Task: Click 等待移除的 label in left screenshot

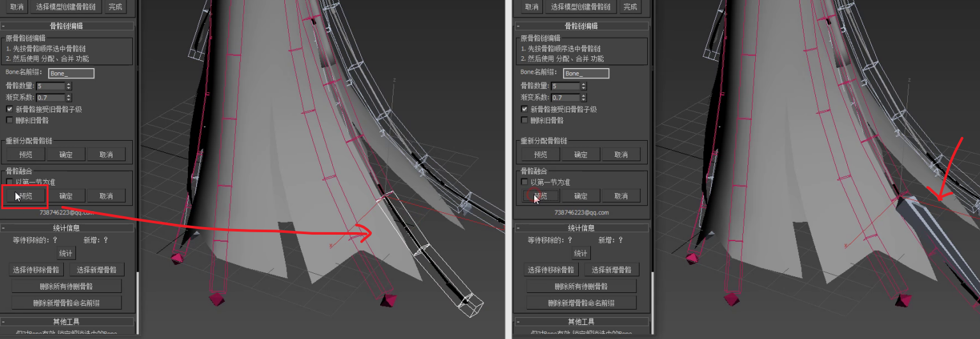Action: (36, 240)
